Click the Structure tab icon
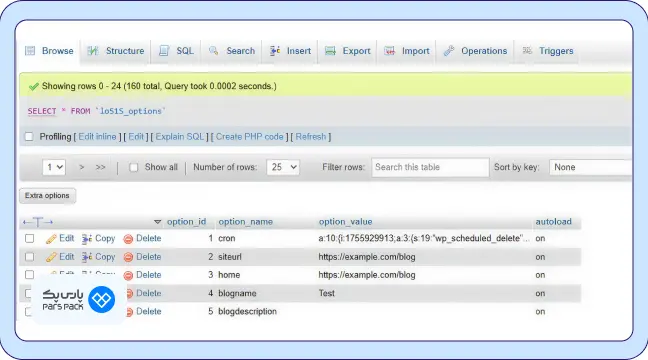 93,51
